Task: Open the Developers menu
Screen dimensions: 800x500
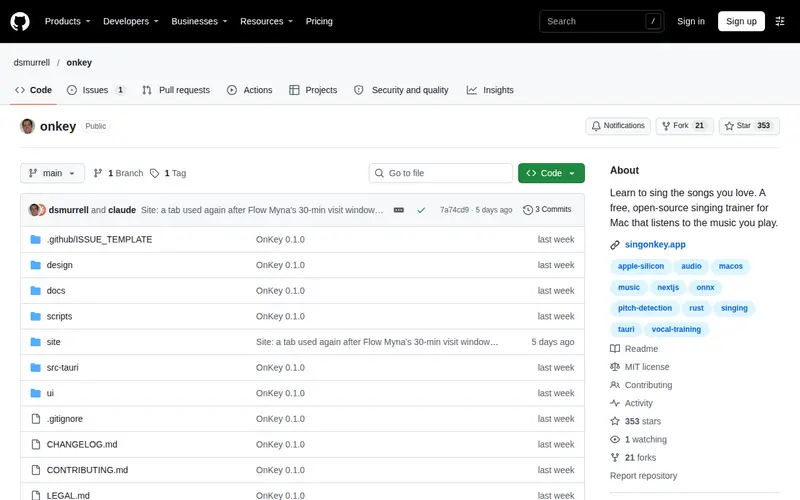Action: click(x=131, y=21)
